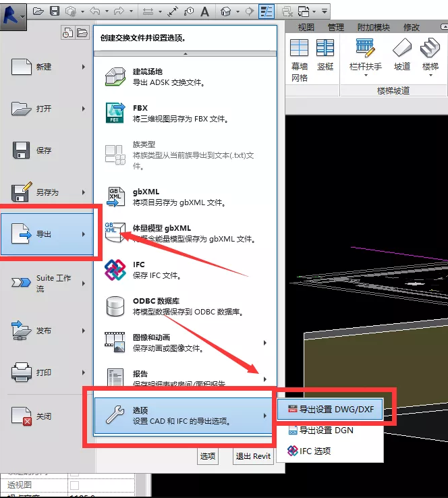Open the Redo history dropdown arrow
The height and width of the screenshot is (498, 448).
(x=131, y=11)
